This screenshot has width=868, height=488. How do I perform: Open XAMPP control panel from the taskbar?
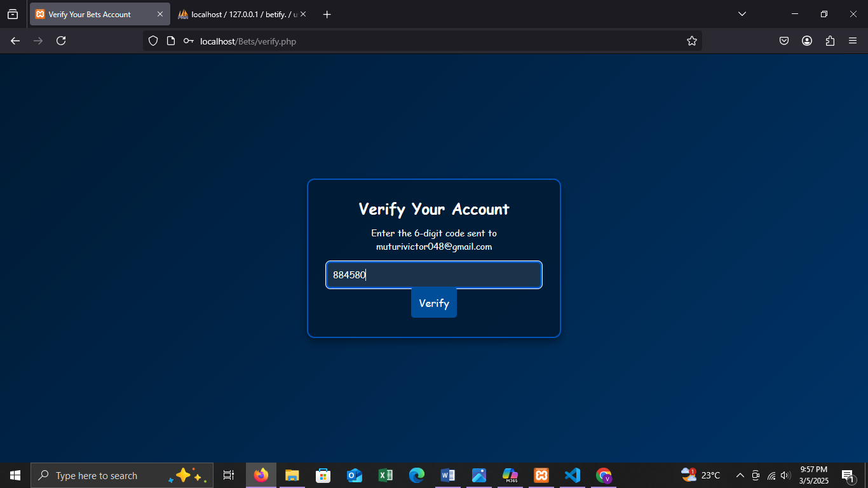541,475
